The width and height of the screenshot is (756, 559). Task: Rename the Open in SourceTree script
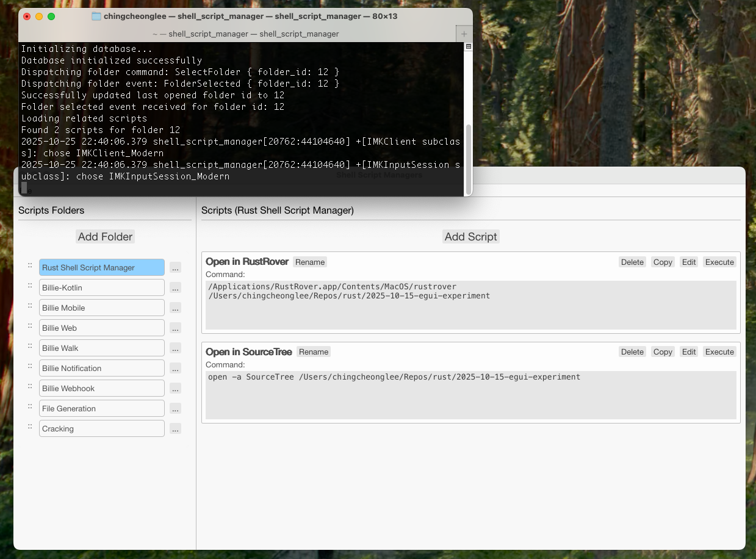pyautogui.click(x=314, y=352)
